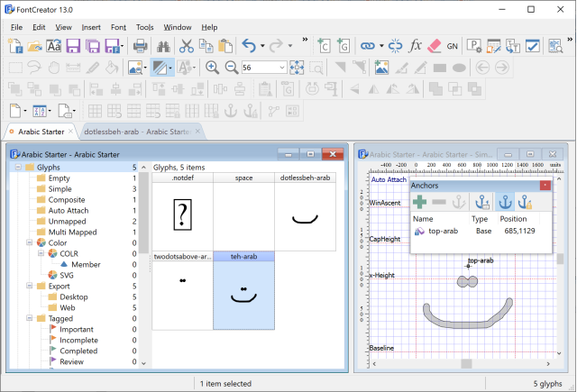
Task: Add new anchor with green plus
Action: (x=420, y=203)
